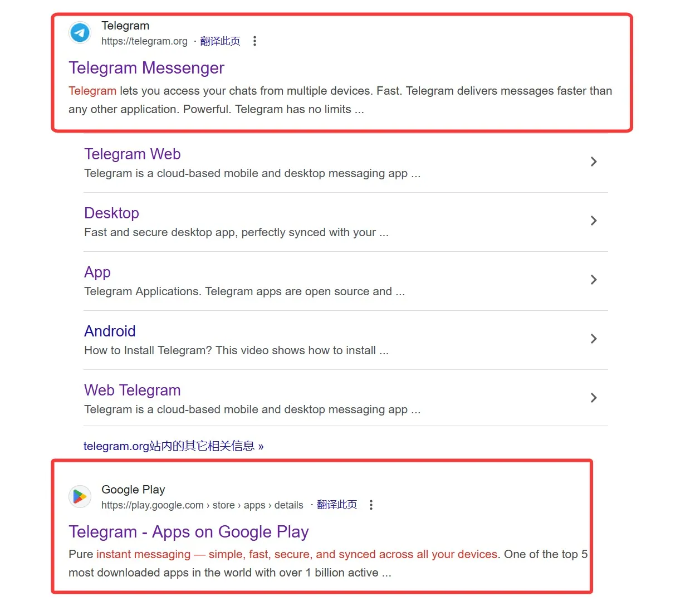Translate this page for telegram.org result
Image resolution: width=700 pixels, height=606 pixels.
[220, 41]
